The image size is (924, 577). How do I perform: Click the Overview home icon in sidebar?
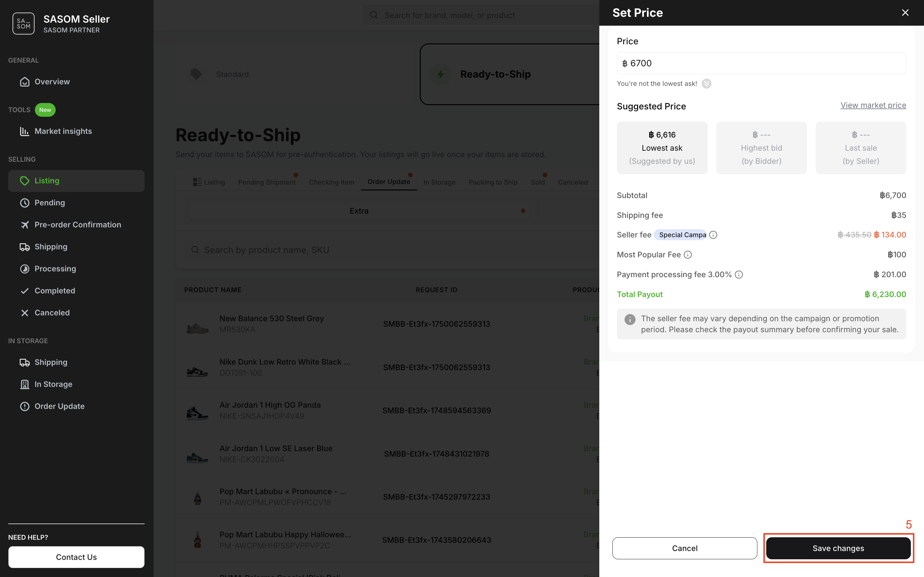24,82
